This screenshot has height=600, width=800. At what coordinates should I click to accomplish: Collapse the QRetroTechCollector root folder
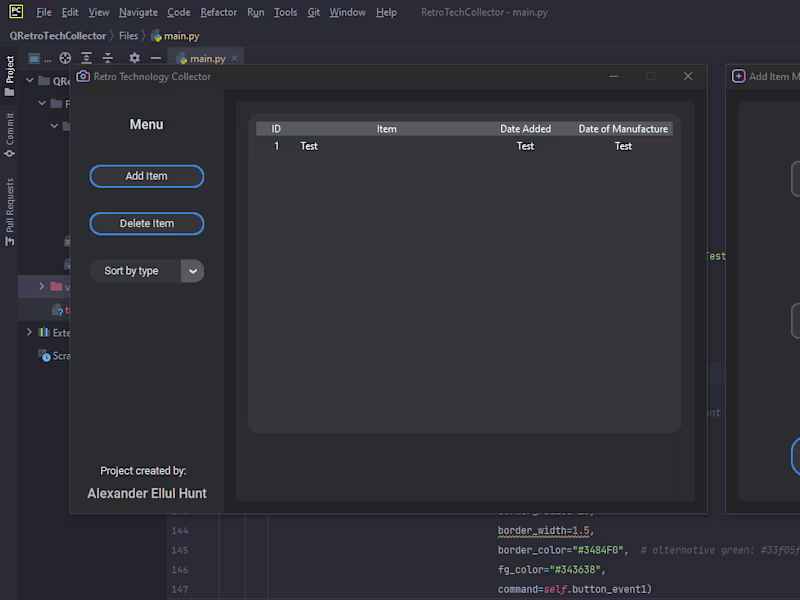click(30, 81)
